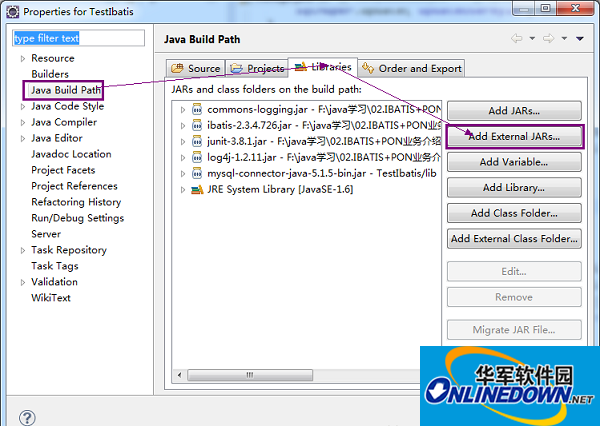
Task: Expand mysql-connector-java-5.1.5-bin.jar entry
Action: 183,174
